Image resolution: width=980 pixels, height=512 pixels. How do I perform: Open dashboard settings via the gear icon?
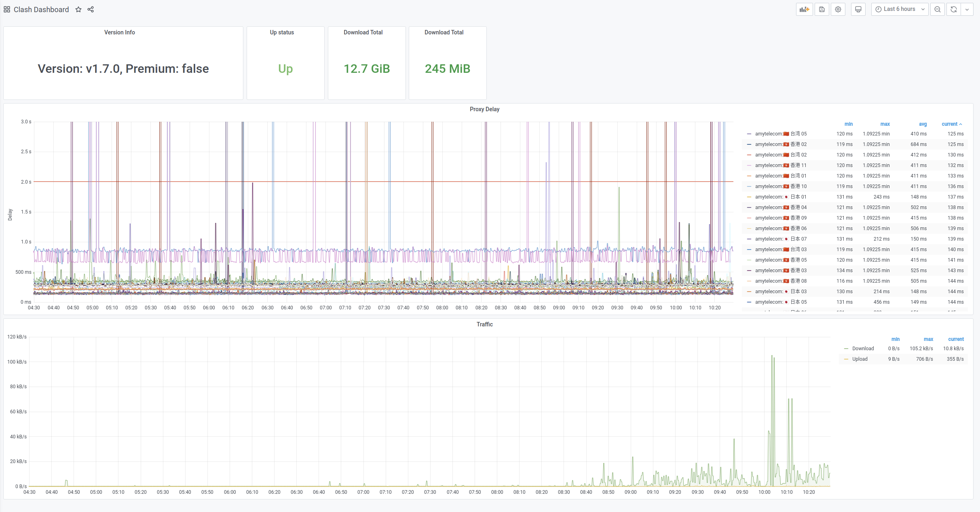(x=838, y=9)
